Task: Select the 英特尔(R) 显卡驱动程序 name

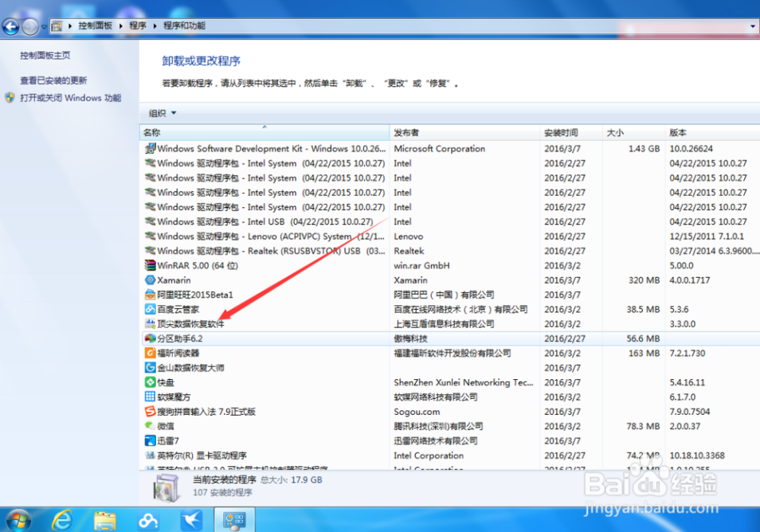Action: pos(202,456)
